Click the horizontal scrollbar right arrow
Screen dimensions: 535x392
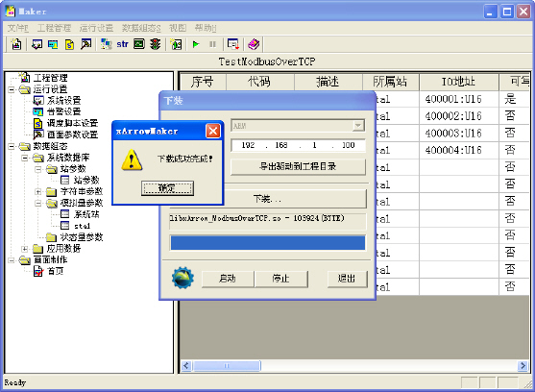pos(523,366)
